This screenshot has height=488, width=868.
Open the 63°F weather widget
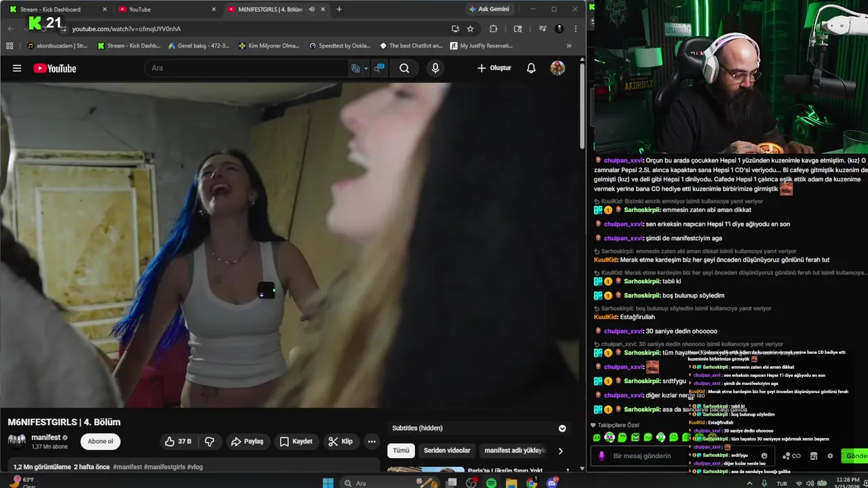point(22,482)
